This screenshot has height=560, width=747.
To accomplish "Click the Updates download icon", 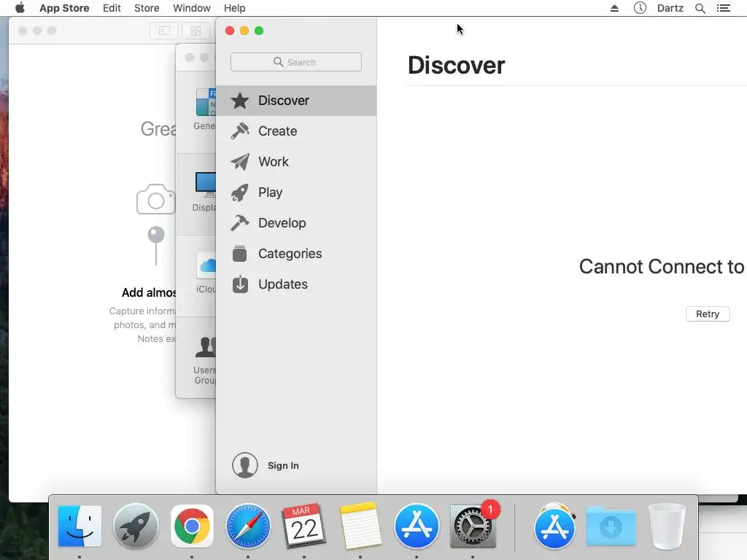I will click(240, 284).
